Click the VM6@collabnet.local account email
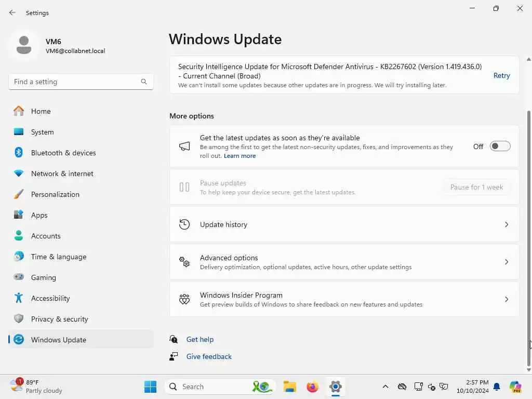 [75, 50]
